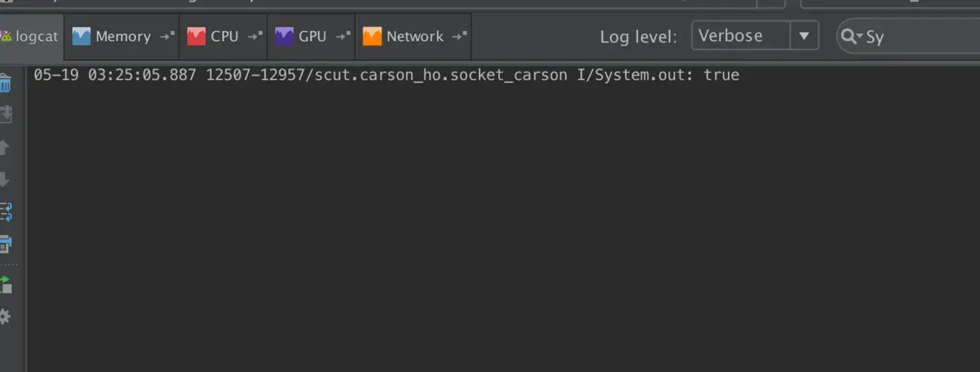Click the up arrow stack trace icon

point(5,148)
